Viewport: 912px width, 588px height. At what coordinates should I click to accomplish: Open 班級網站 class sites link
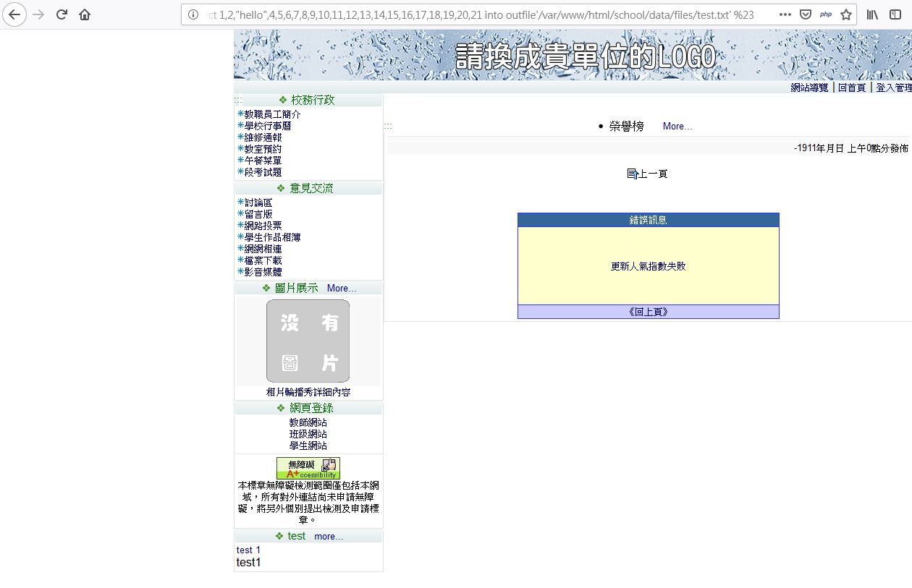tap(308, 434)
